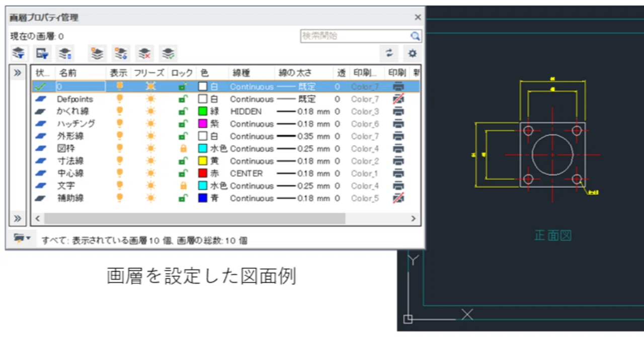
Task: Open the new group filter tool
Action: coord(42,53)
